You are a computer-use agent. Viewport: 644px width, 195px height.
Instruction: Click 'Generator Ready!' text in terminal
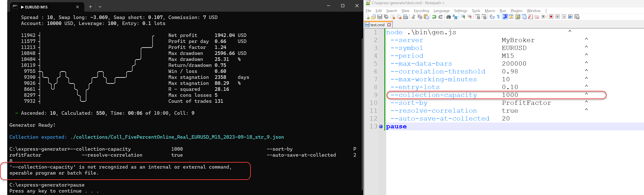click(32, 125)
